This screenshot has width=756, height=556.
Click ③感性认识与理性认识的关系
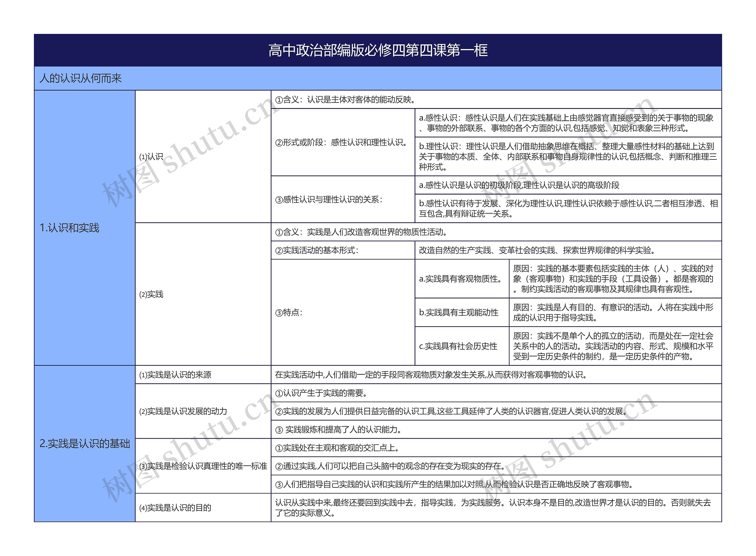[343, 199]
